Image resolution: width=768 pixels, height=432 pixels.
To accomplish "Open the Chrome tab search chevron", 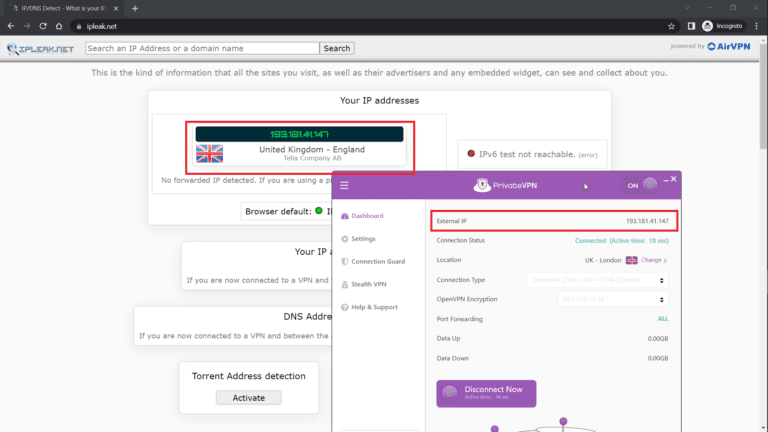I will pyautogui.click(x=687, y=8).
